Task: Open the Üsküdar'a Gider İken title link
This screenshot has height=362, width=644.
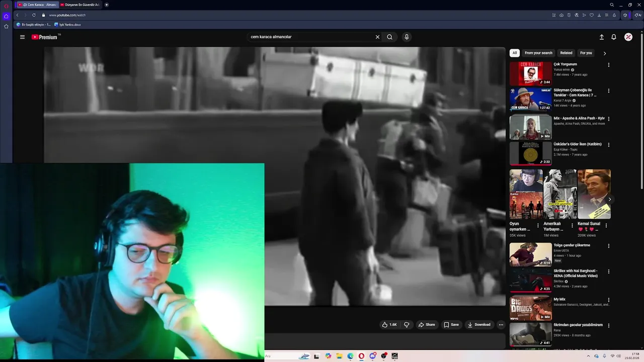Action: point(578,144)
